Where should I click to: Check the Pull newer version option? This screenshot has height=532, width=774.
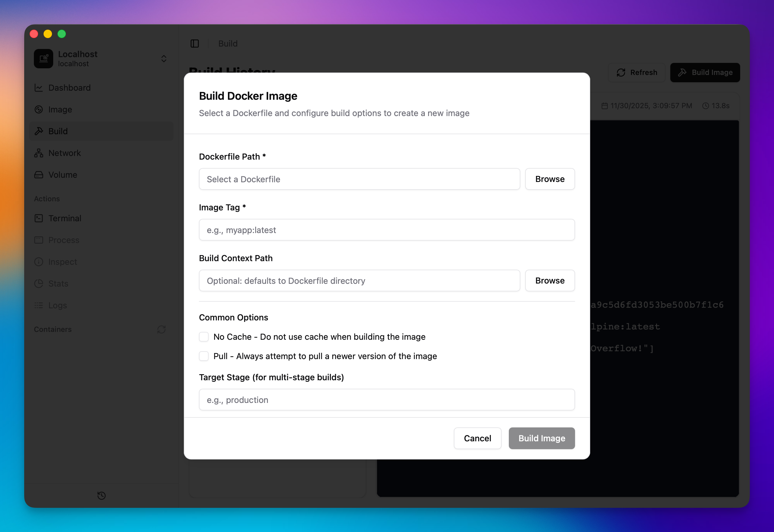point(204,356)
